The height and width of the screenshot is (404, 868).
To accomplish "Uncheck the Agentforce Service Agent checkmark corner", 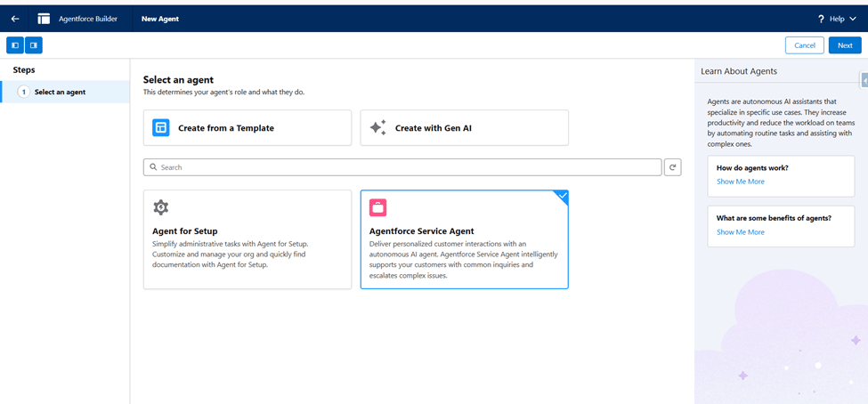I will click(x=562, y=196).
